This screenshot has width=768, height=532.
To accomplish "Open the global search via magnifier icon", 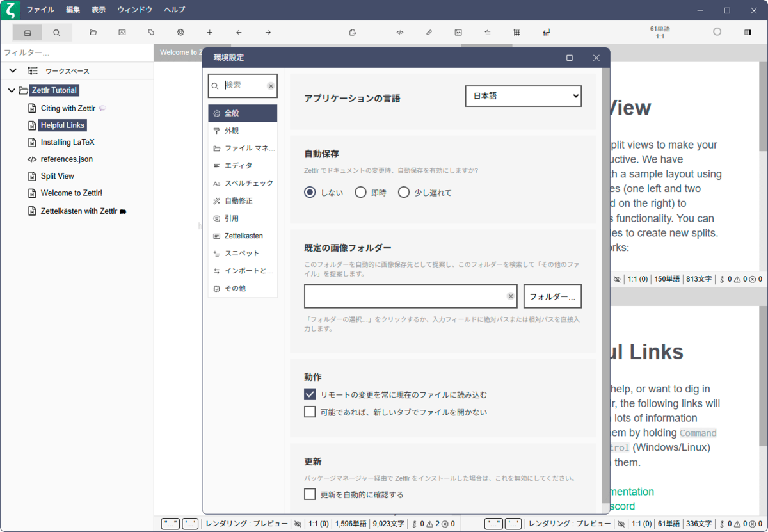I will [x=57, y=33].
